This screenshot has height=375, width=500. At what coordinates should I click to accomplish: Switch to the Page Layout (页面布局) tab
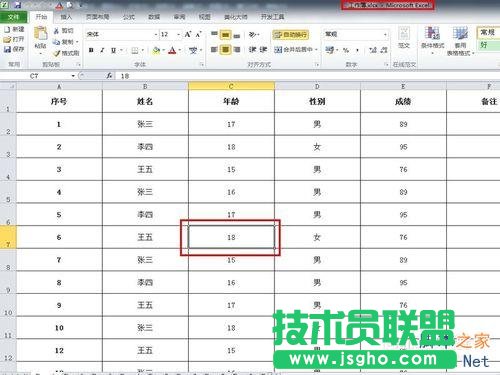[97, 17]
